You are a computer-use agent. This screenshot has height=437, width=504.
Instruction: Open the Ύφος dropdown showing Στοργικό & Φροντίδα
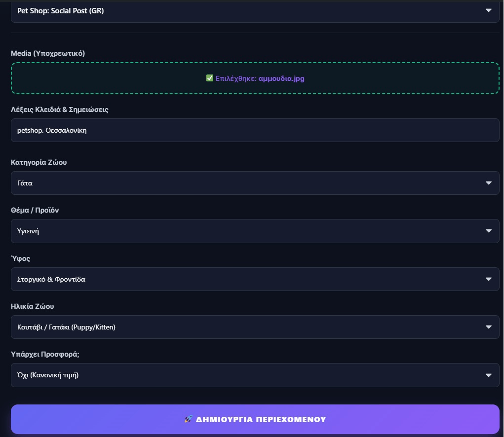click(255, 279)
